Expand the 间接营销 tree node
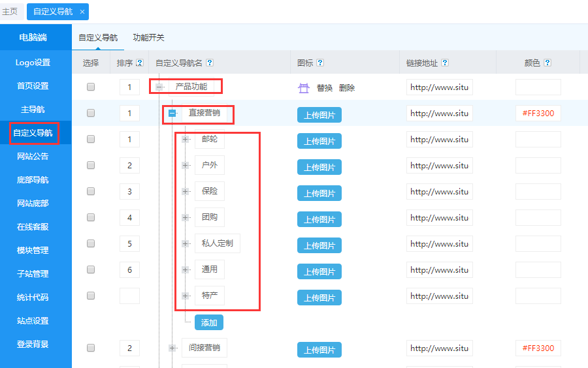 coord(172,348)
